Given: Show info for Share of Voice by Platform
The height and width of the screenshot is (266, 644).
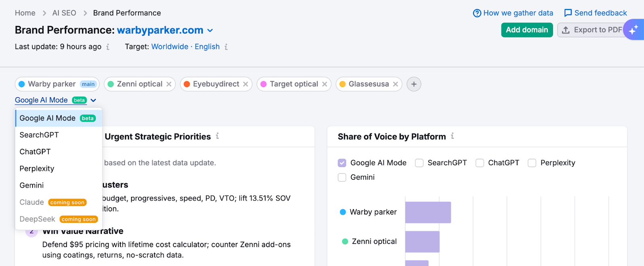Looking at the screenshot, I should 452,136.
